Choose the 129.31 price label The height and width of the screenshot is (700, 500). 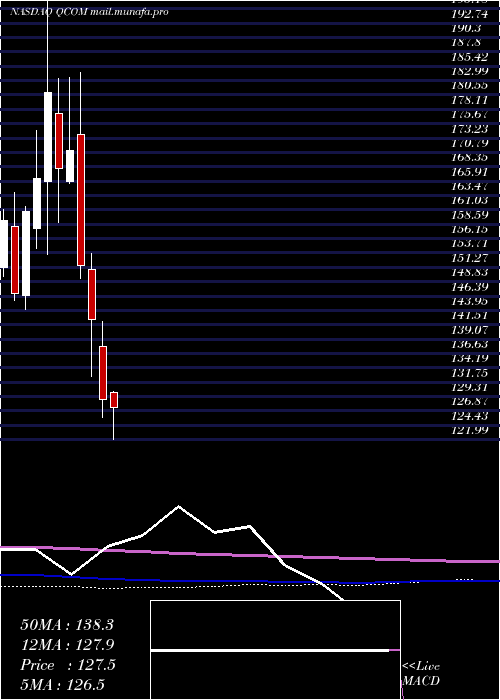(470, 387)
